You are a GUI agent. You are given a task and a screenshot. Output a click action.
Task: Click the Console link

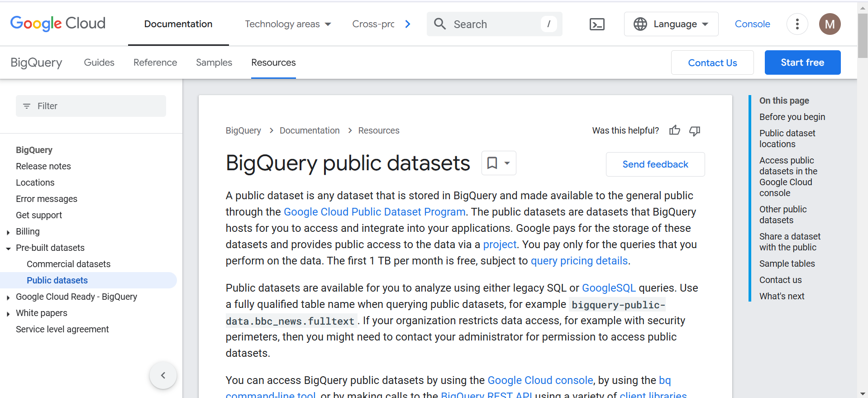pyautogui.click(x=752, y=24)
